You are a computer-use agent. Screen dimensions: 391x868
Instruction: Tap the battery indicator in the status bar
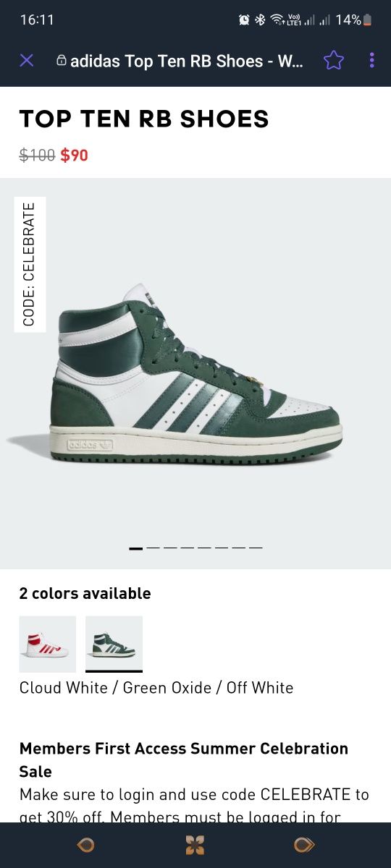(x=368, y=20)
